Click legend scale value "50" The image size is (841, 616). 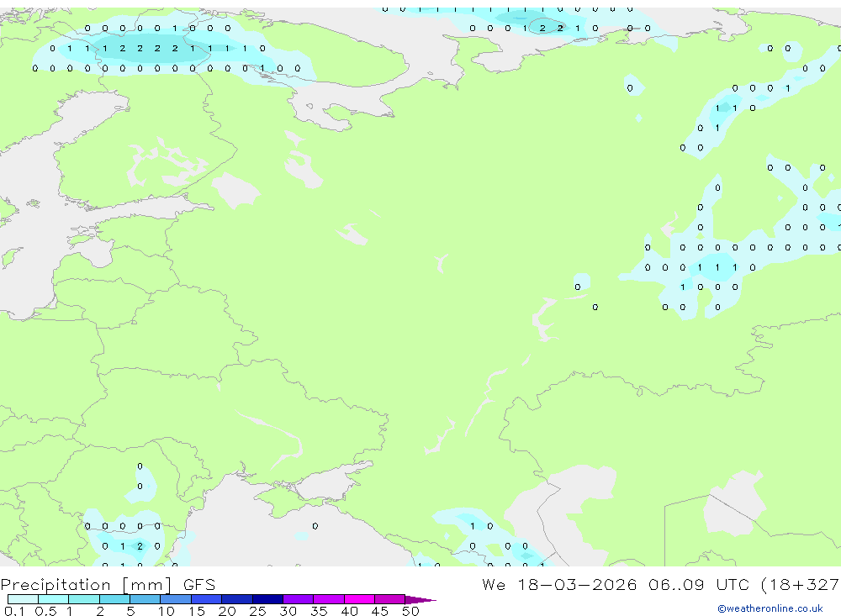pyautogui.click(x=410, y=611)
